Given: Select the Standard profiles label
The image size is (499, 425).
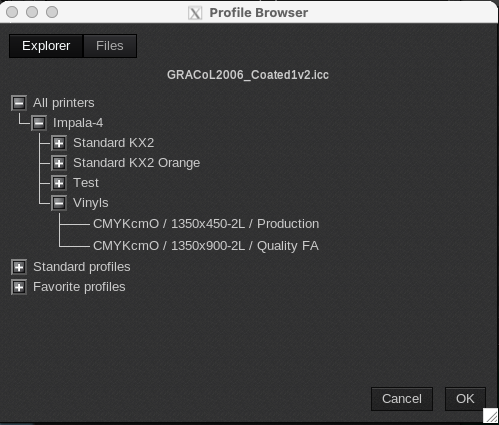Looking at the screenshot, I should 82,267.
